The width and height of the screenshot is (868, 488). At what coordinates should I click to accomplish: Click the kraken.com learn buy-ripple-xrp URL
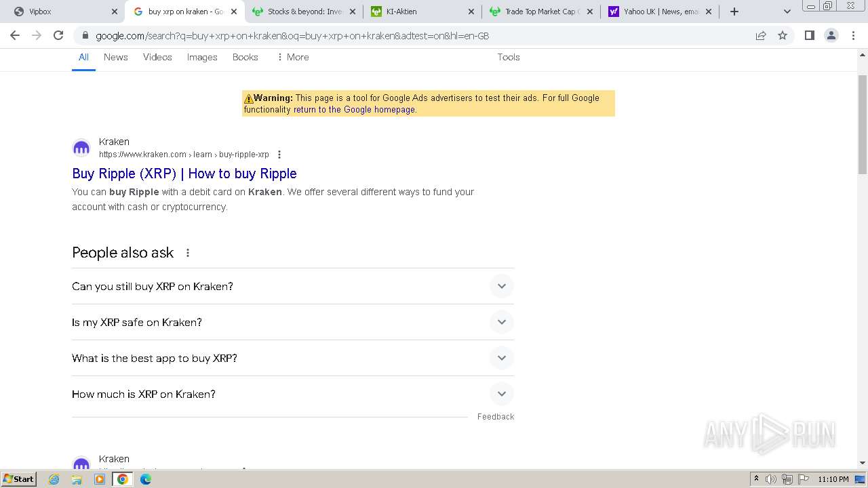click(x=184, y=155)
